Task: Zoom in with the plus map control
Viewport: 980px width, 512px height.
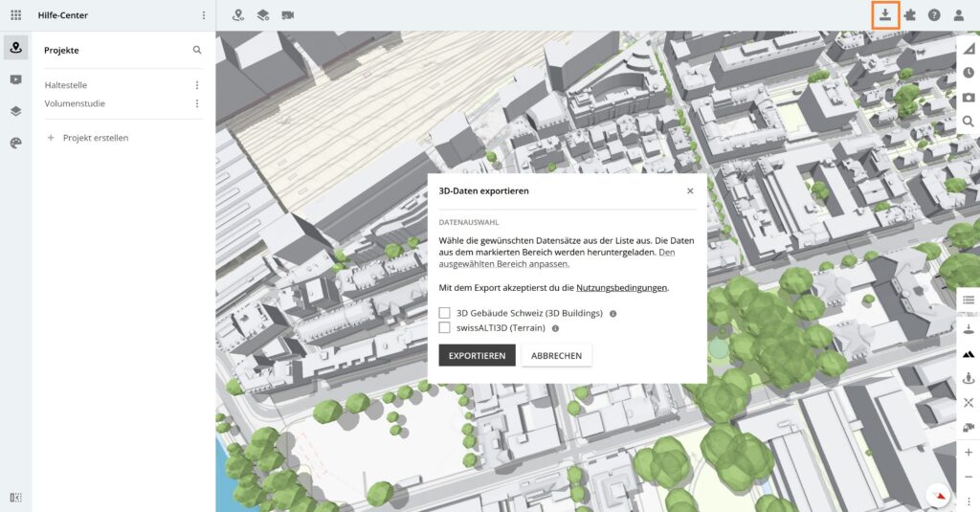Action: (x=969, y=453)
